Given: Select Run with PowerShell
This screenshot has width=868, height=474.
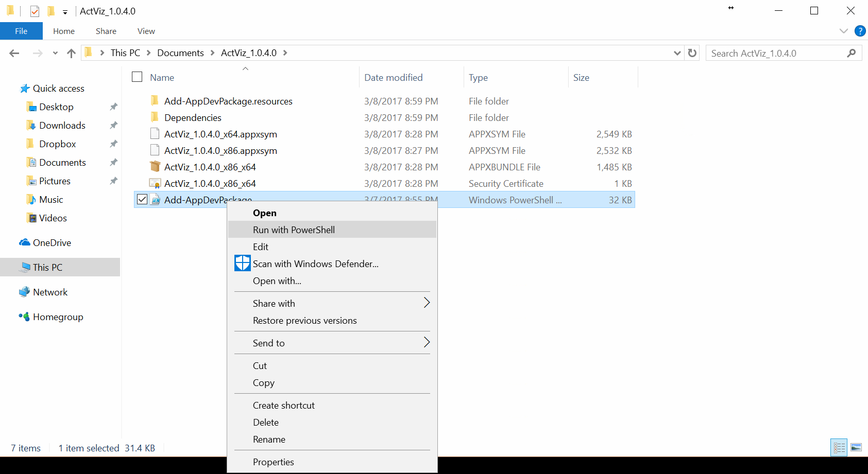Looking at the screenshot, I should click(332, 230).
